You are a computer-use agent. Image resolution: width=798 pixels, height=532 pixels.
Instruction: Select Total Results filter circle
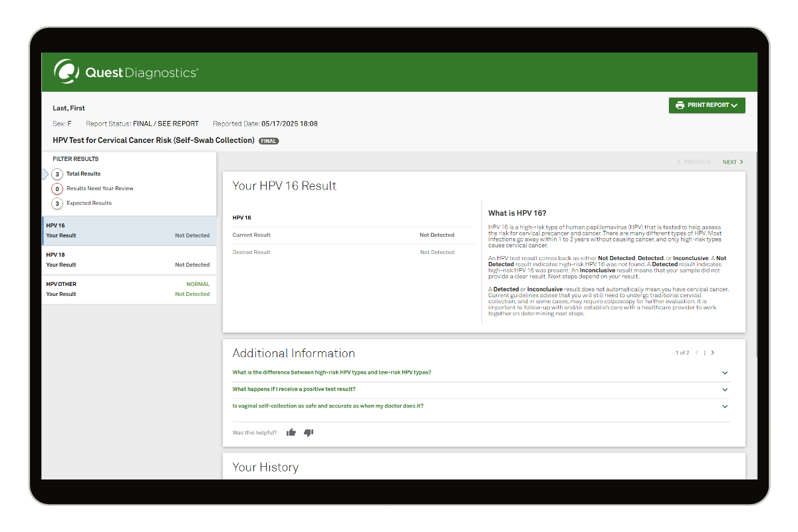pyautogui.click(x=57, y=174)
